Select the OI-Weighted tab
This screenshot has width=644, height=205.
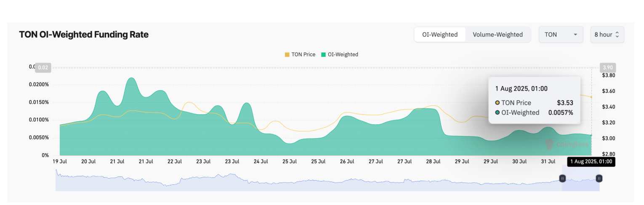(440, 34)
